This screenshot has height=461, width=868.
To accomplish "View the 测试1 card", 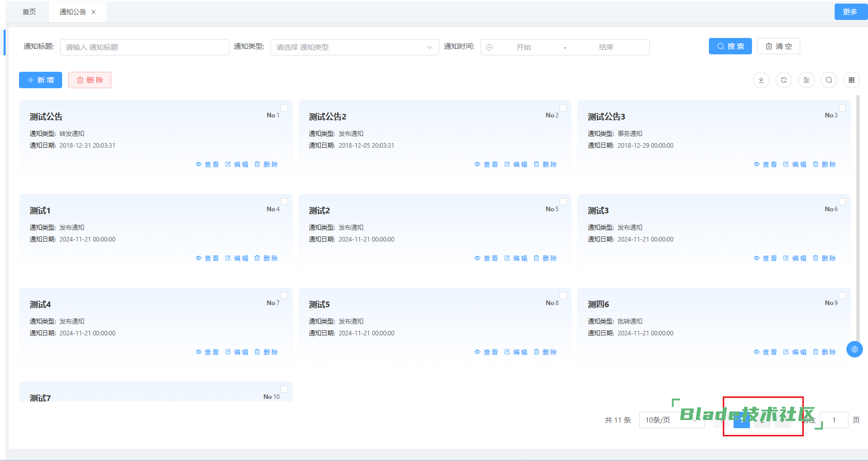I will [207, 258].
